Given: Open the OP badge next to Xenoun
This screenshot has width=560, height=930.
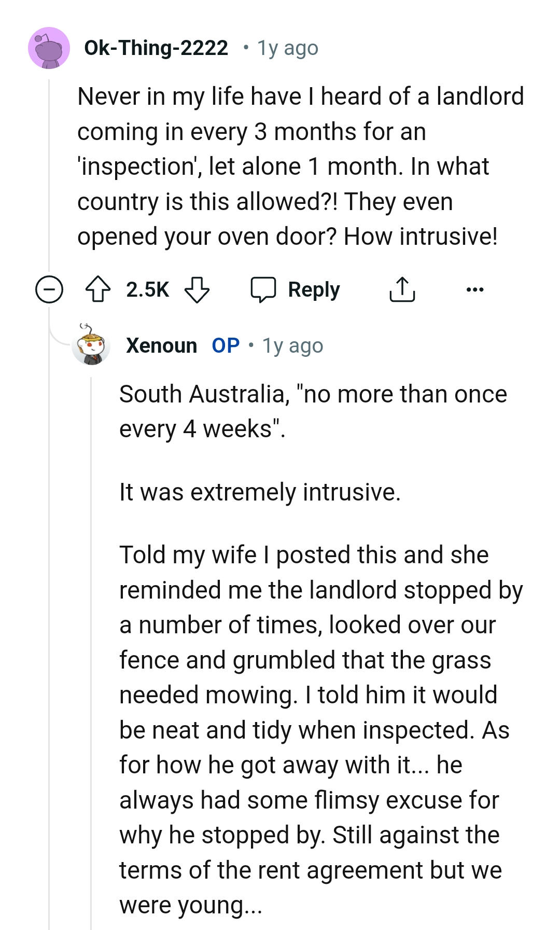Looking at the screenshot, I should 225,345.
